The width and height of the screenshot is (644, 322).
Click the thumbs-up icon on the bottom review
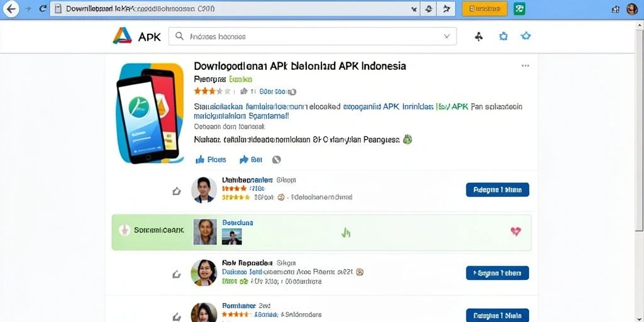[x=177, y=317]
